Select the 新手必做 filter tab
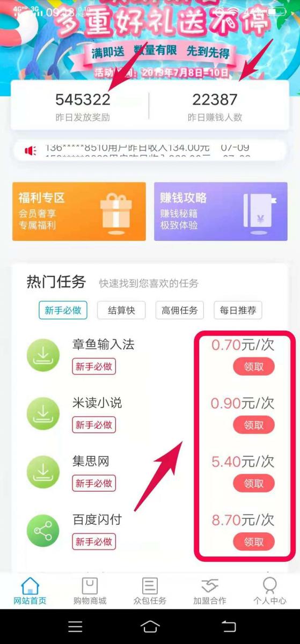This screenshot has width=300, height=644. tap(63, 310)
